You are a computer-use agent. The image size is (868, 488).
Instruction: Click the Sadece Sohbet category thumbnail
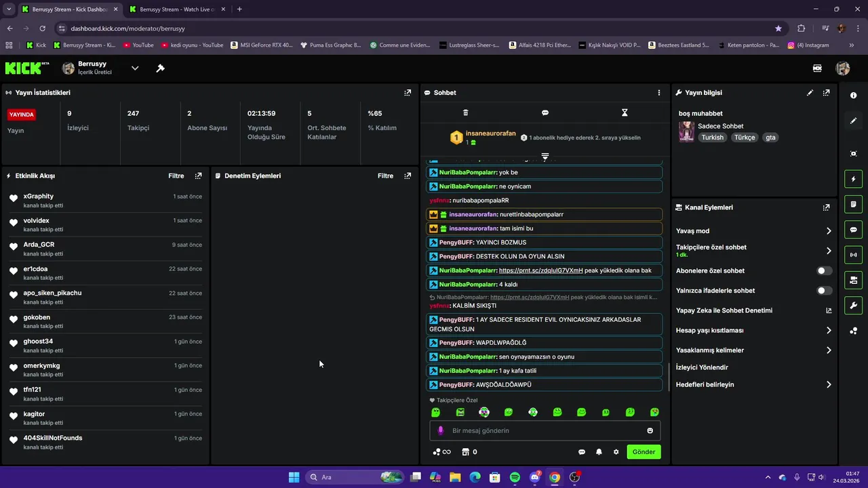point(686,131)
